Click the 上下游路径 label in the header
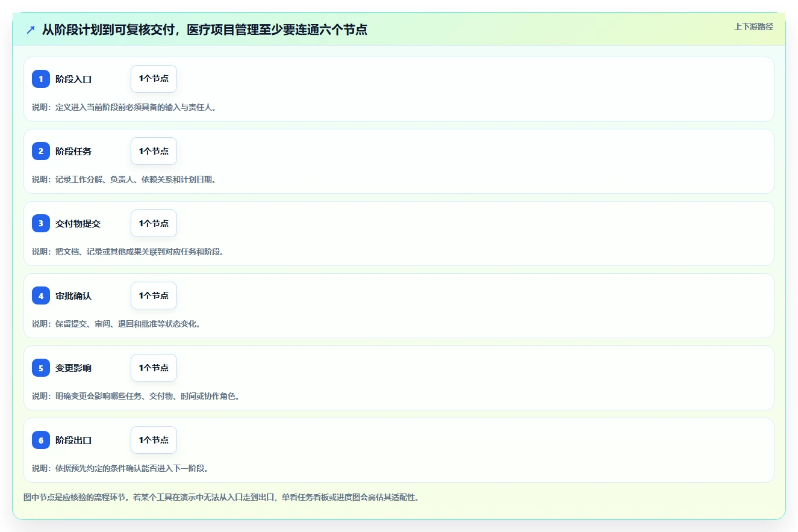This screenshot has height=532, width=798. coord(753,26)
